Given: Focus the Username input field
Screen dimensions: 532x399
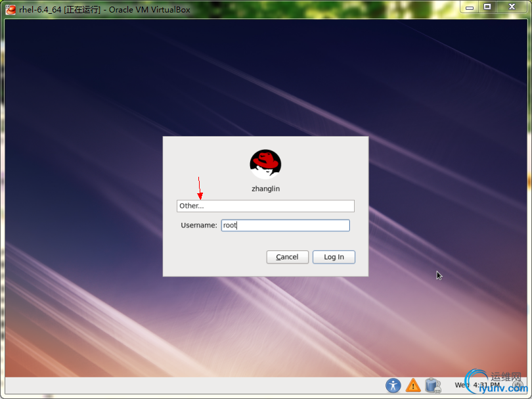Looking at the screenshot, I should tap(285, 225).
